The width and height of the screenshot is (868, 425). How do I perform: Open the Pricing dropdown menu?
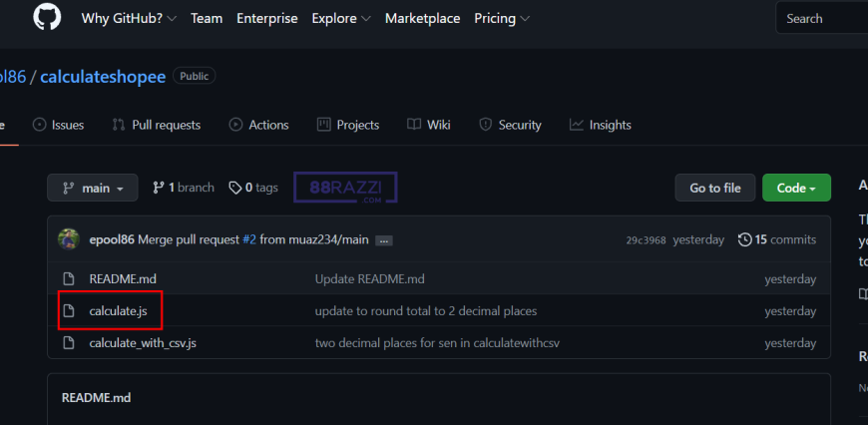pyautogui.click(x=502, y=18)
